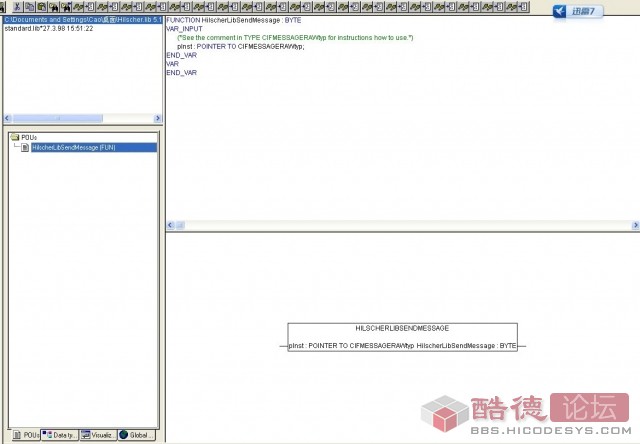Select the POUs root tree node
This screenshot has height=444, width=640.
30,137
